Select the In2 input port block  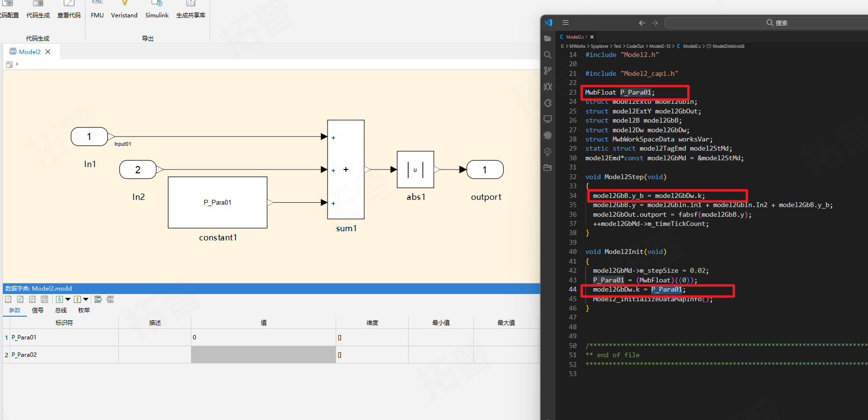138,169
